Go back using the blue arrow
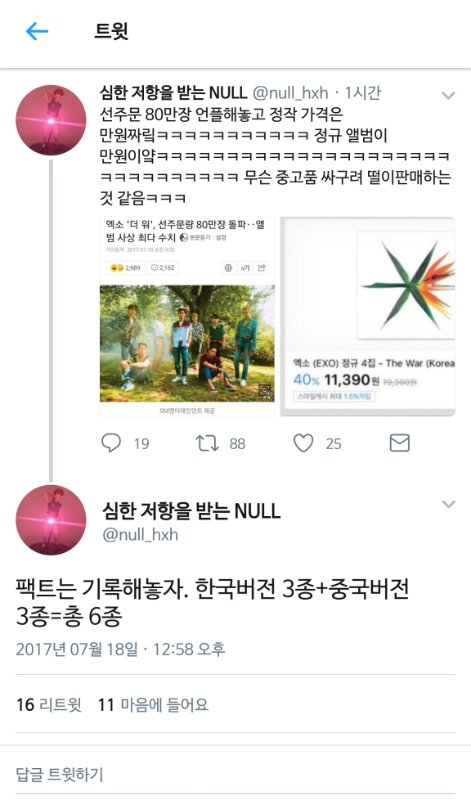The width and height of the screenshot is (471, 800). [37, 32]
